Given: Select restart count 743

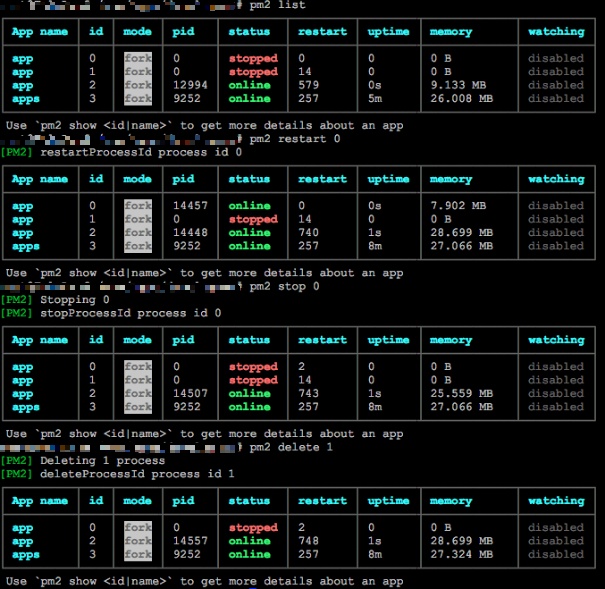Looking at the screenshot, I should (308, 393).
